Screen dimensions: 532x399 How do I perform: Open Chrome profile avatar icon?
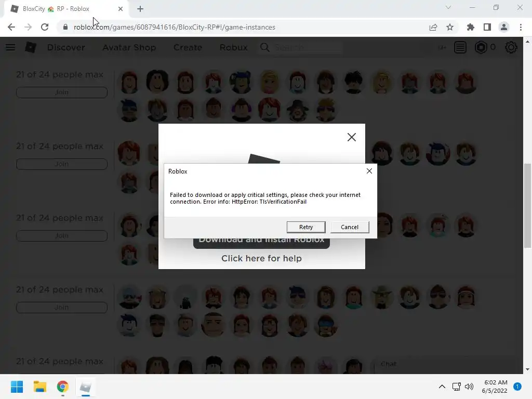(504, 27)
